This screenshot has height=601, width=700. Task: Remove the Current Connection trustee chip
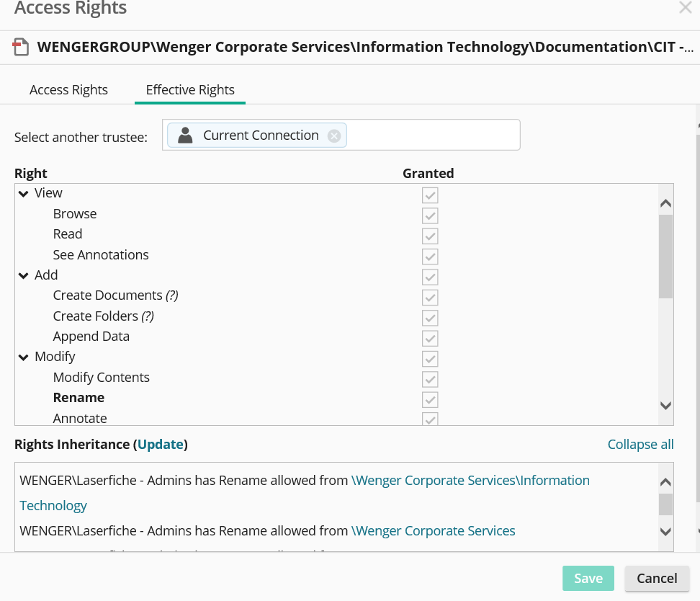[333, 135]
